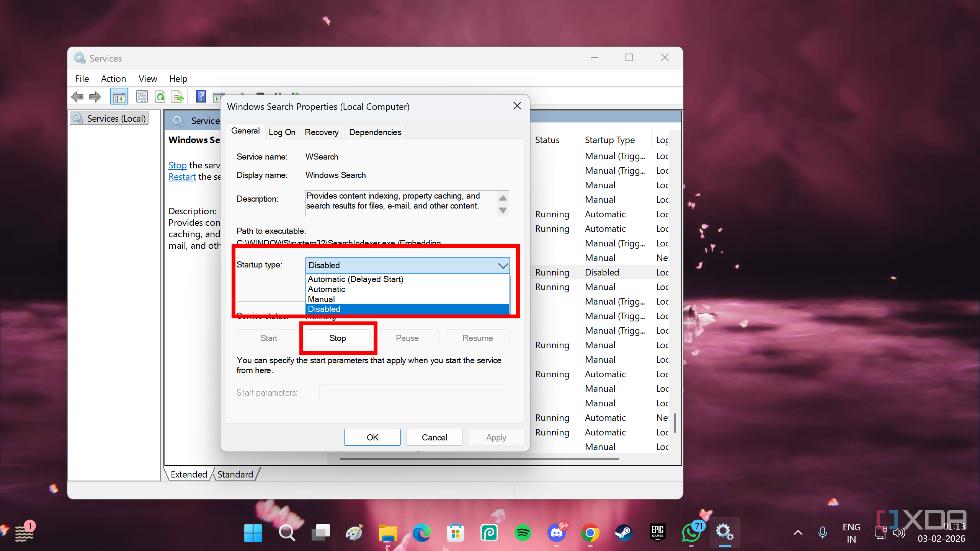Show hidden icons chevron in system tray
Viewport: 980px width, 551px height.
[x=798, y=532]
